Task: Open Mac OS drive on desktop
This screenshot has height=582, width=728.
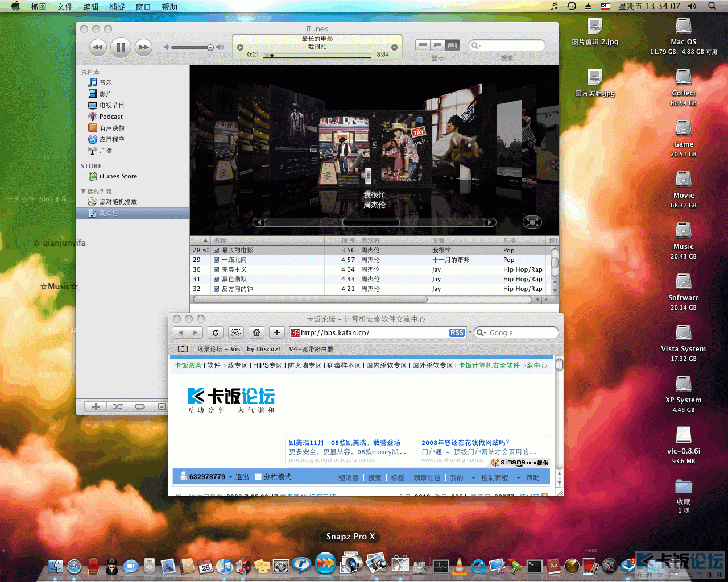Action: pyautogui.click(x=684, y=27)
